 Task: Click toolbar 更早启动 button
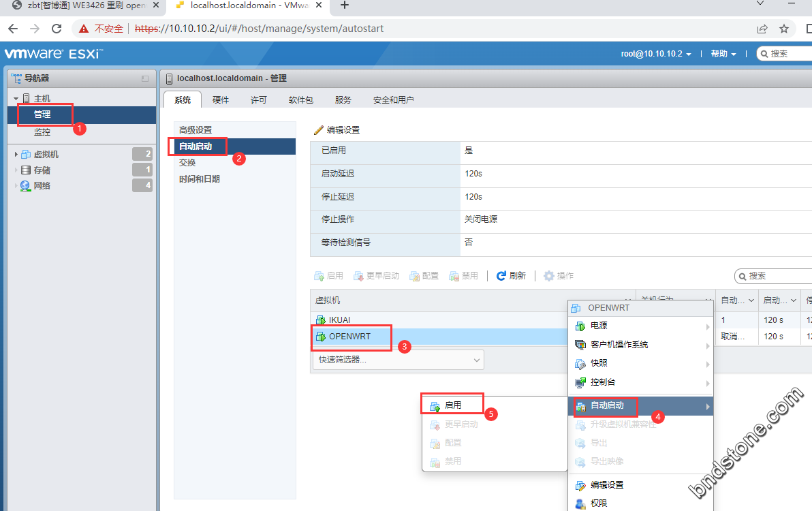(377, 276)
